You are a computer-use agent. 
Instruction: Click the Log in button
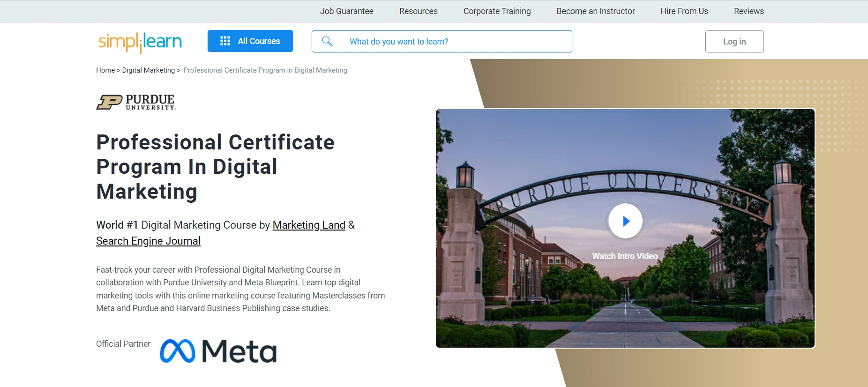pyautogui.click(x=734, y=41)
